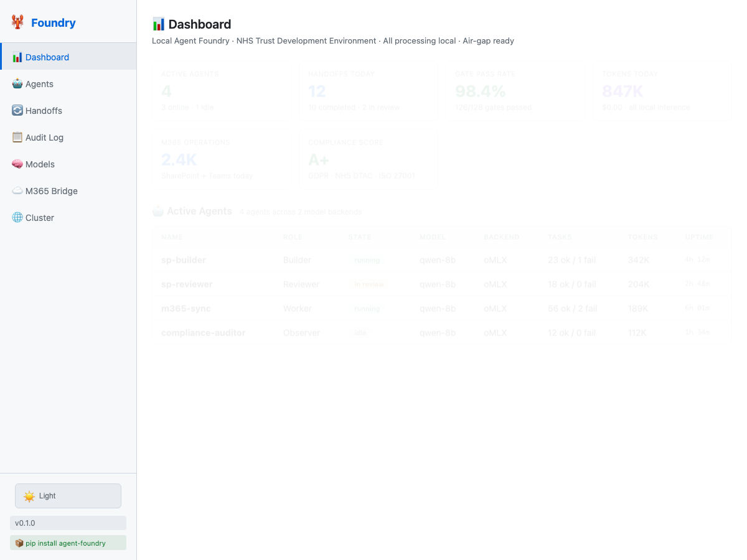This screenshot has height=560, width=747.
Task: Click the cloud icon beside M365 Bridge
Action: coord(17,191)
